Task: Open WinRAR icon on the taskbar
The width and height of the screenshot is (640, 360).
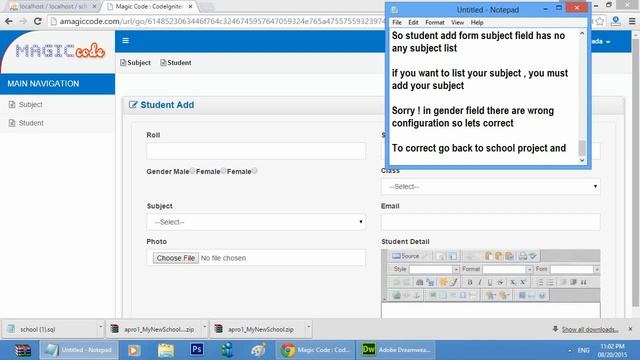Action: coord(23,350)
